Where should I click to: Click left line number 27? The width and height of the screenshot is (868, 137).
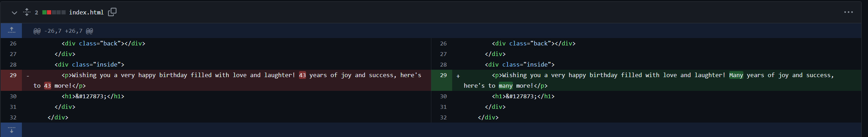[x=13, y=54]
